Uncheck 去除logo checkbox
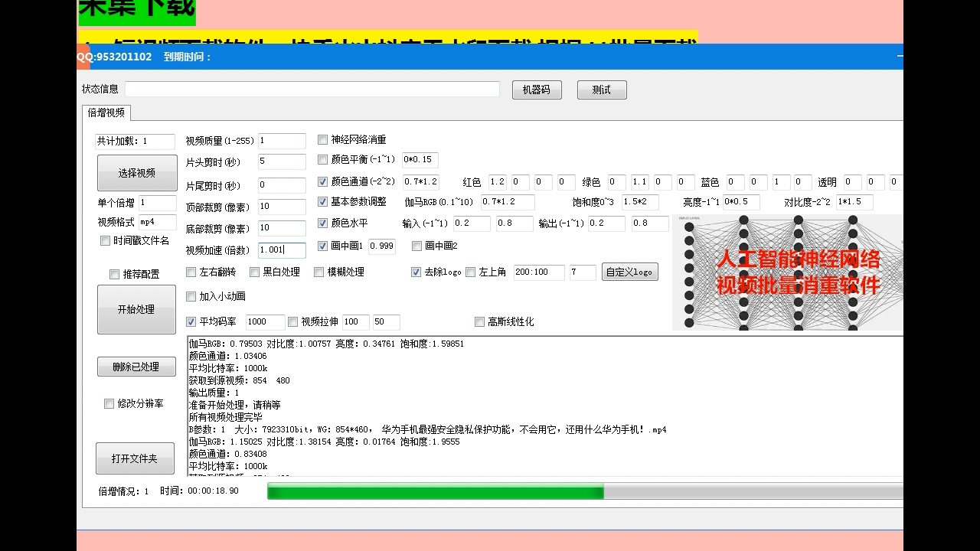The height and width of the screenshot is (551, 980). [416, 272]
